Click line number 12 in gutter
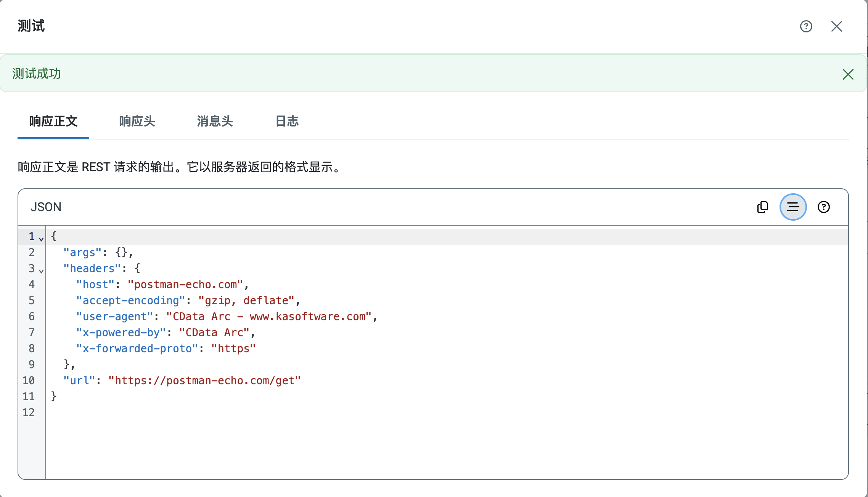This screenshot has width=868, height=497. [x=29, y=412]
